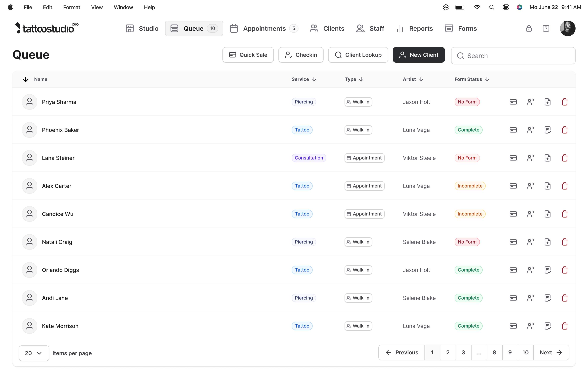Reassign Alex Carter with transfer icon
The width and height of the screenshot is (588, 382).
click(530, 186)
